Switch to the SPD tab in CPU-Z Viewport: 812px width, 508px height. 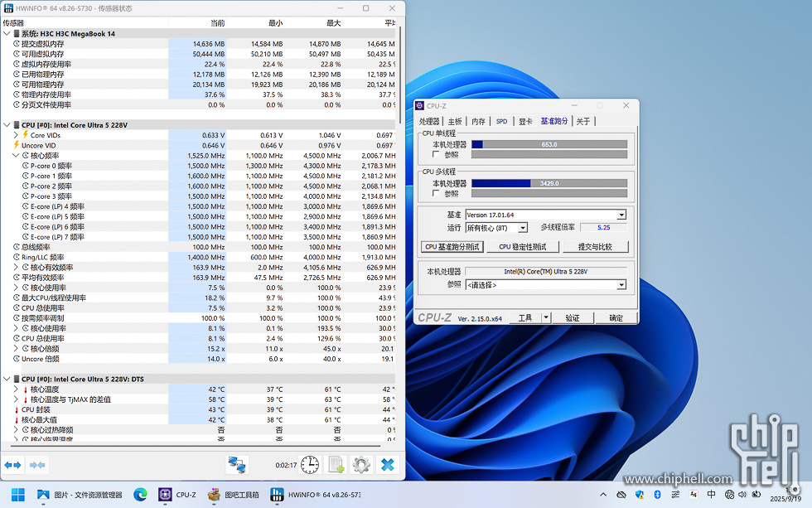[x=501, y=121]
